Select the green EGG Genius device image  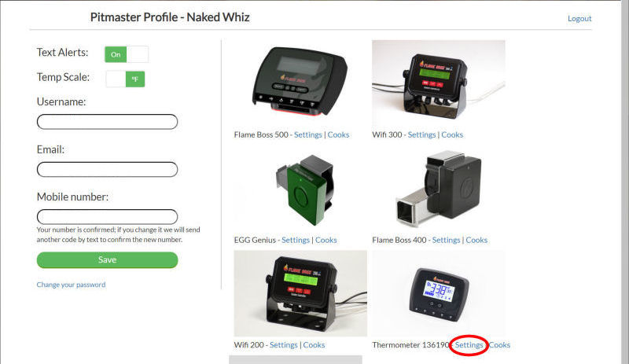[305, 189]
